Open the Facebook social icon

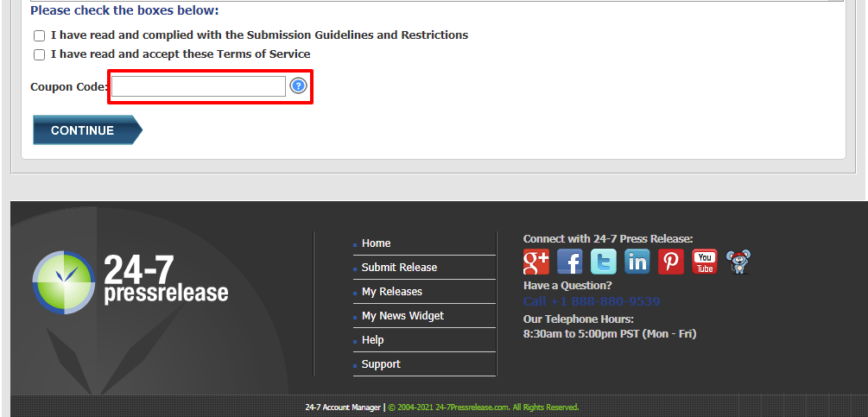[570, 262]
